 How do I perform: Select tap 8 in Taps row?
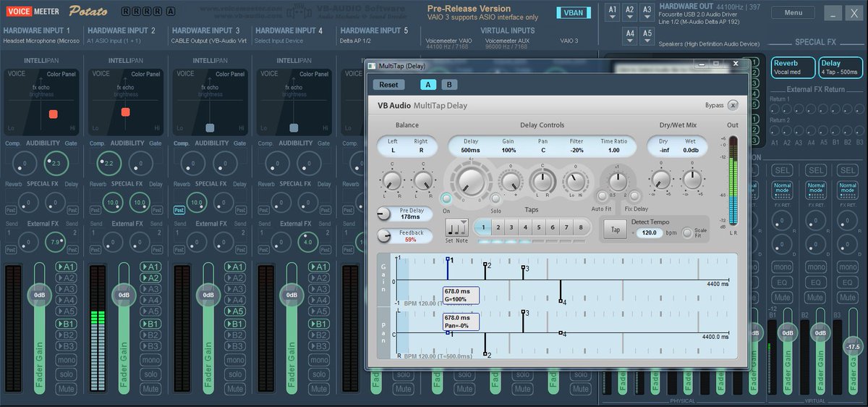click(580, 227)
